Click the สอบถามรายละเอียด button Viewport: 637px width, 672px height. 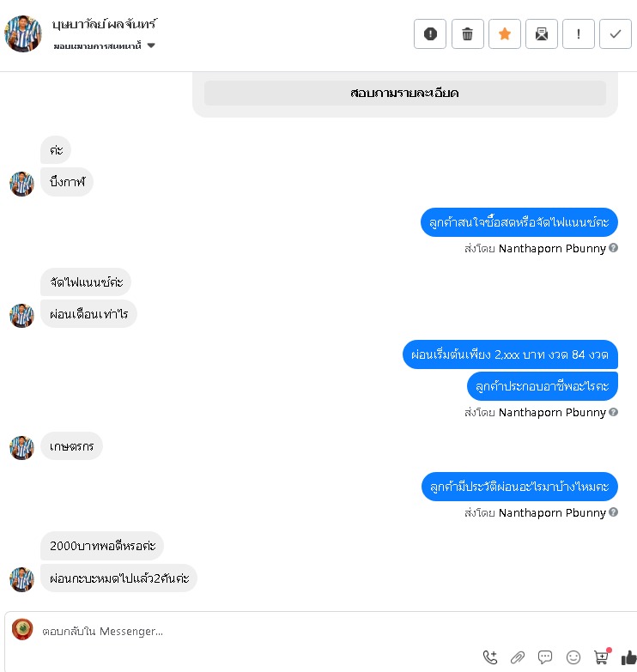click(x=404, y=93)
